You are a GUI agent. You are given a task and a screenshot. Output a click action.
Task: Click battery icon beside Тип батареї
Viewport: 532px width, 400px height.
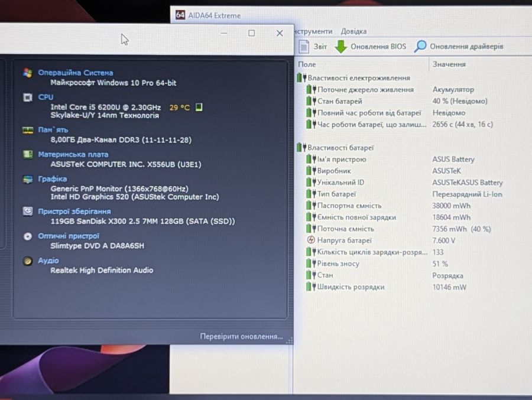tap(311, 194)
